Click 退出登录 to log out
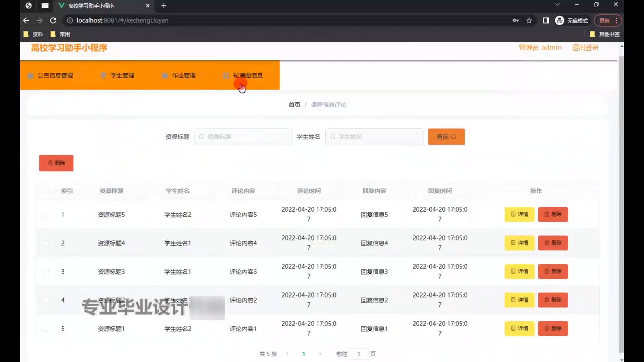Screen dimensions: 644x362 click(x=585, y=48)
